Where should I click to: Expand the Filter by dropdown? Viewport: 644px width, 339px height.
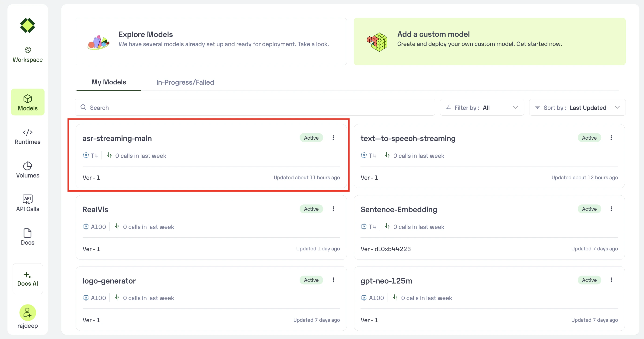482,107
